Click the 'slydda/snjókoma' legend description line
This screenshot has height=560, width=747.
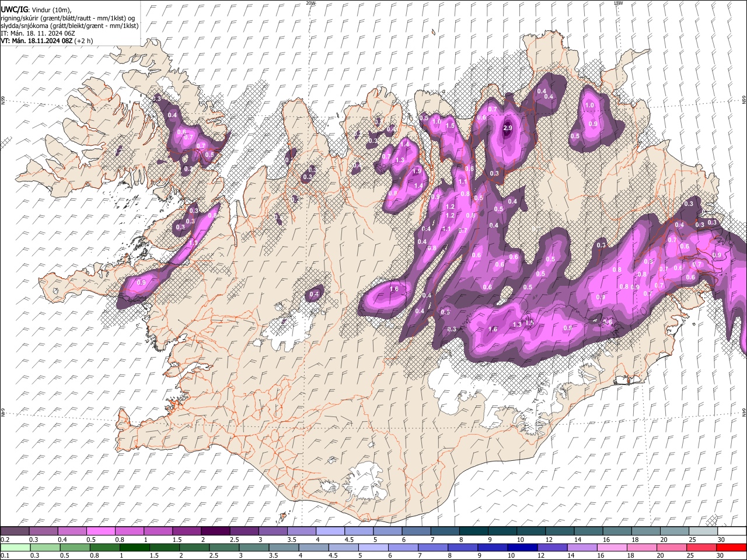tap(69, 26)
